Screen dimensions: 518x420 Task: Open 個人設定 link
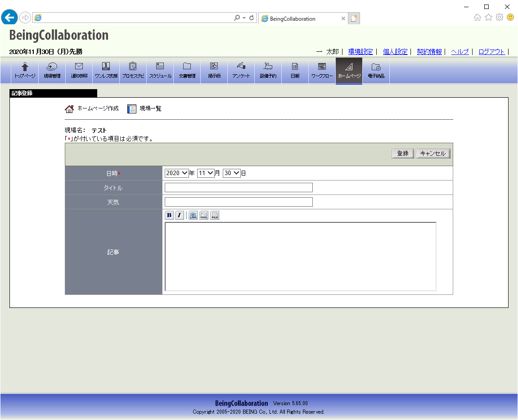coord(395,52)
